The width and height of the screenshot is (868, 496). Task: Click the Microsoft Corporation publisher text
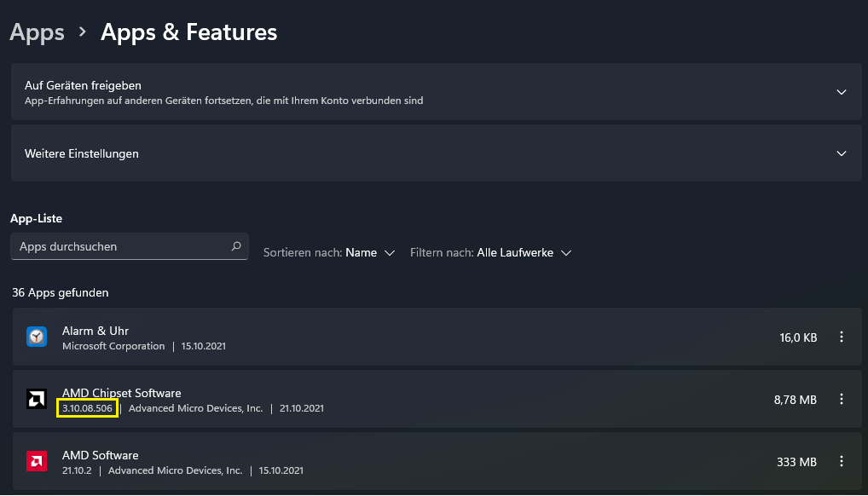click(113, 346)
